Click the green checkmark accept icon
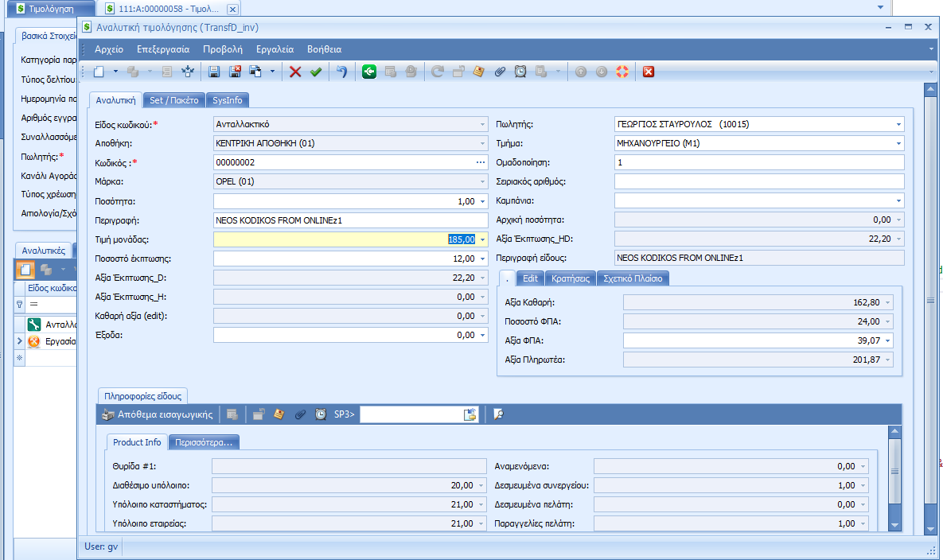Image resolution: width=943 pixels, height=560 pixels. [316, 72]
